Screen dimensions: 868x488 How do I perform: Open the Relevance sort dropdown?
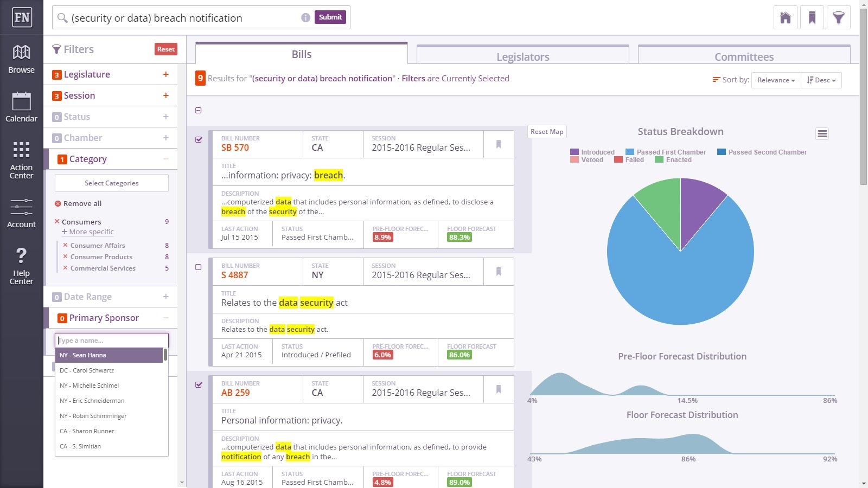(776, 80)
